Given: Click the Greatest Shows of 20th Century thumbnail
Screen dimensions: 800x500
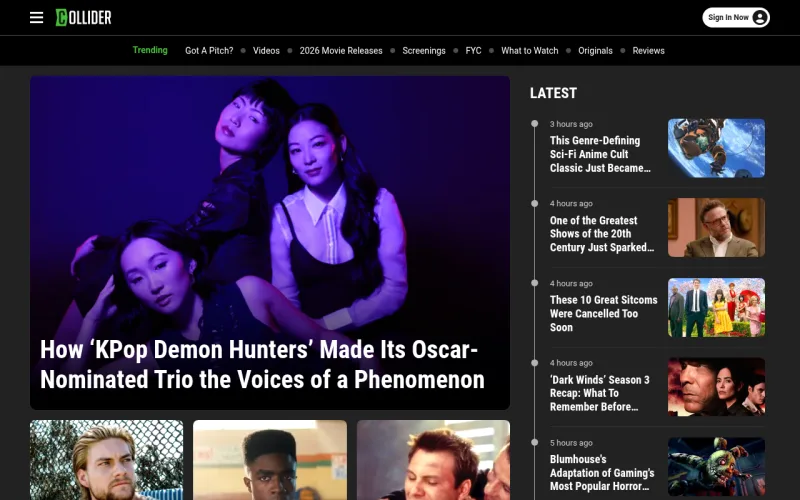Looking at the screenshot, I should point(716,228).
